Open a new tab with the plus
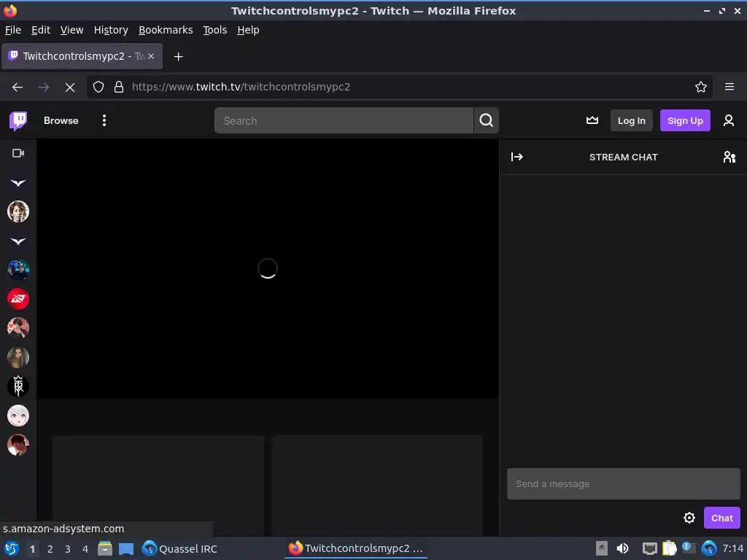This screenshot has width=747, height=560. click(x=178, y=57)
